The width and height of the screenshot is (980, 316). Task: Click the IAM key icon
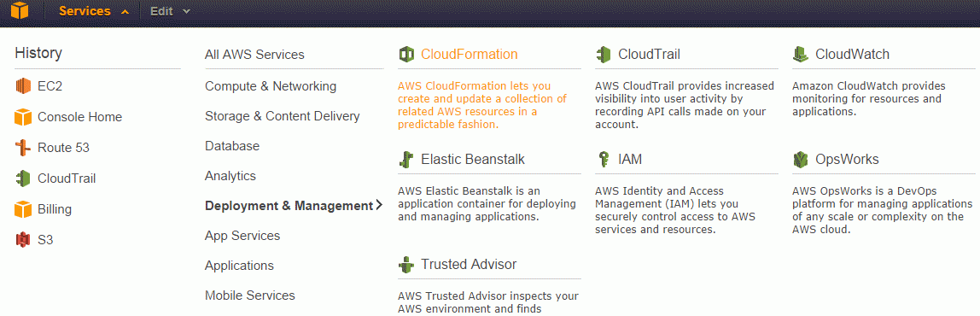(604, 159)
